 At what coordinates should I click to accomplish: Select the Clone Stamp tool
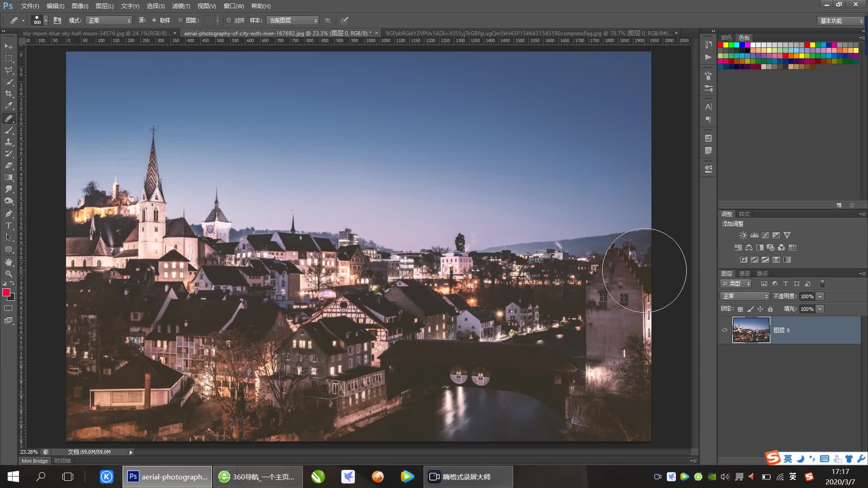click(x=9, y=142)
